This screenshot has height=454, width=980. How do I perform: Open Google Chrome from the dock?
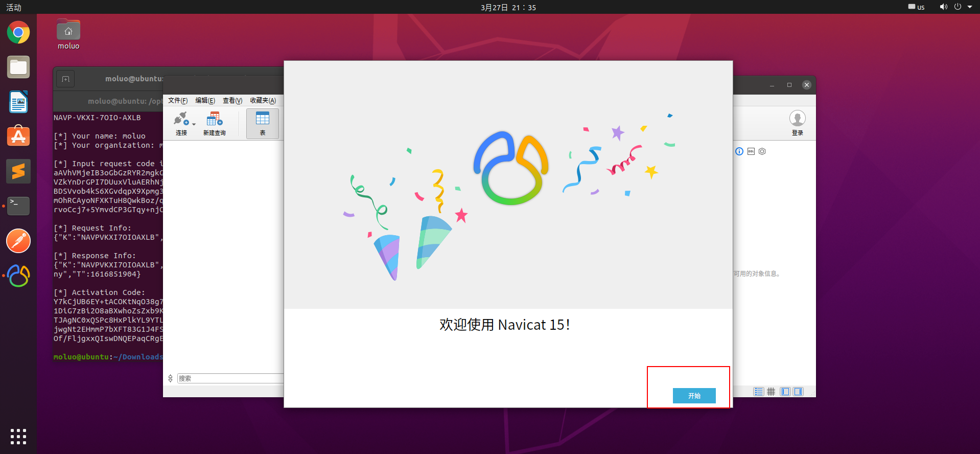(18, 33)
